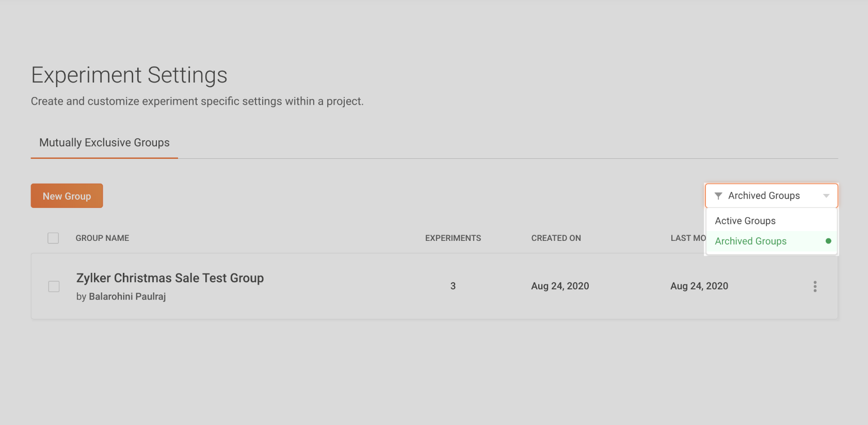Sort by the EXPERIMENTS column header

tap(453, 238)
